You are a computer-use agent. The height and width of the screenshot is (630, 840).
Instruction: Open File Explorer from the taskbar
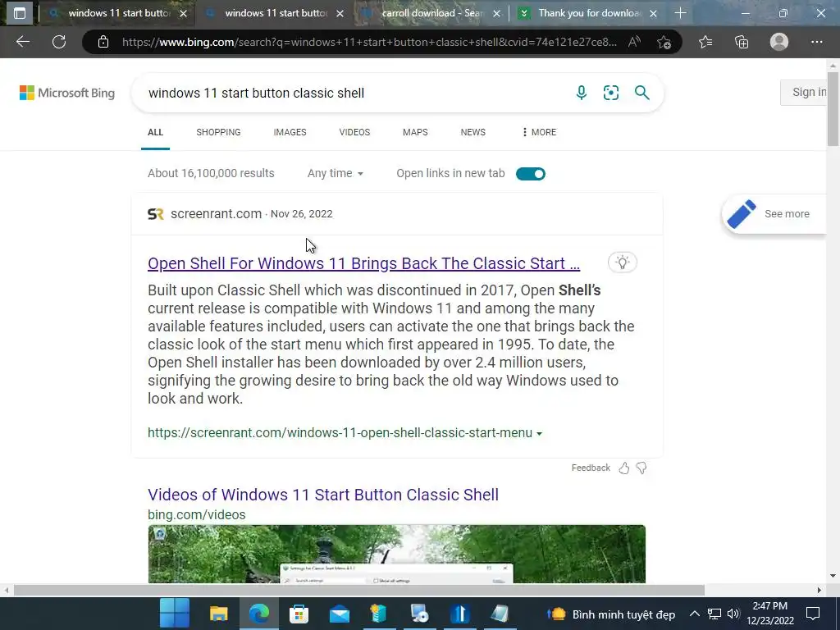pos(218,614)
